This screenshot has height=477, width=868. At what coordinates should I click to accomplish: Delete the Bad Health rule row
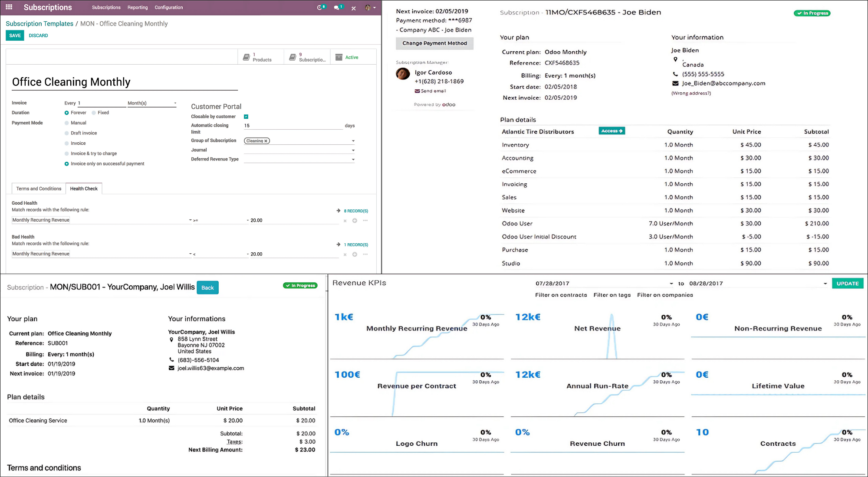click(x=345, y=255)
